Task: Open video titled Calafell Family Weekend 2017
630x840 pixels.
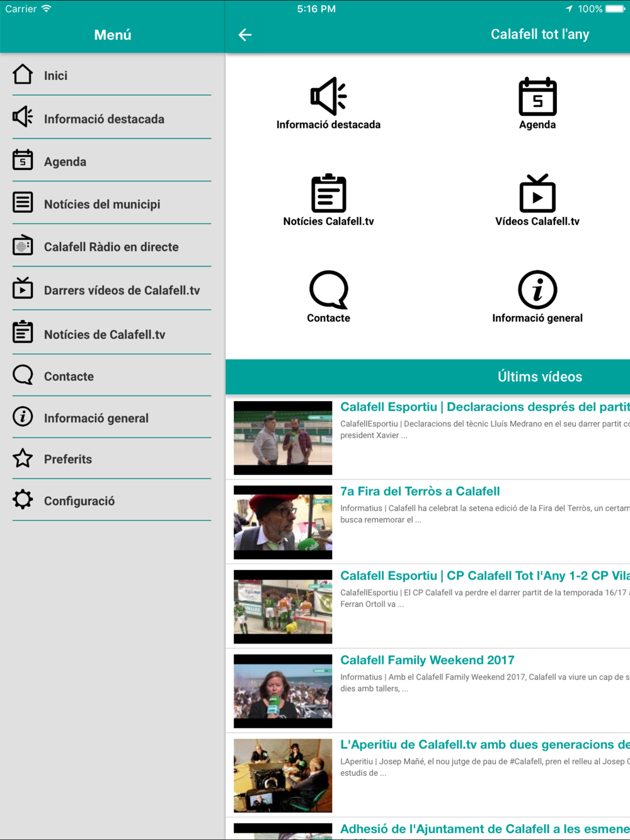Action: 427,660
